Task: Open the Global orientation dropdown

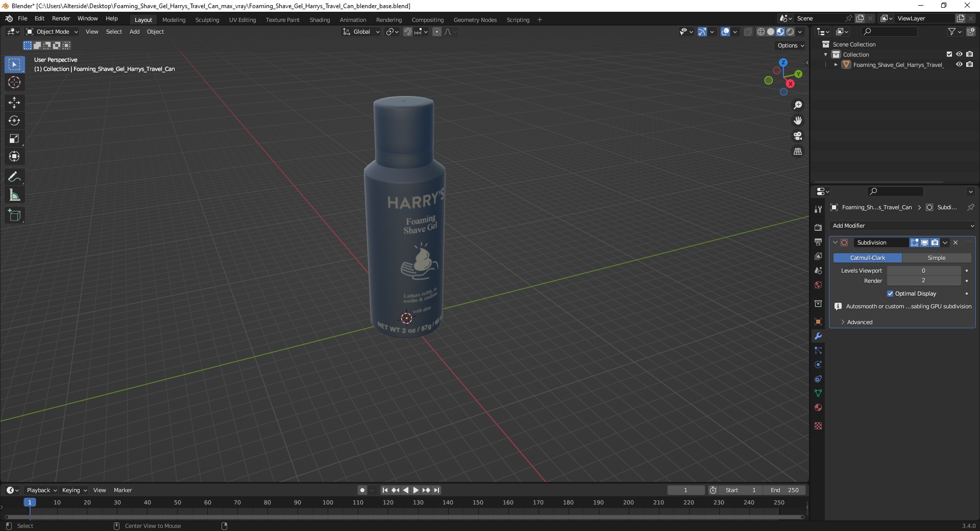Action: 361,32
